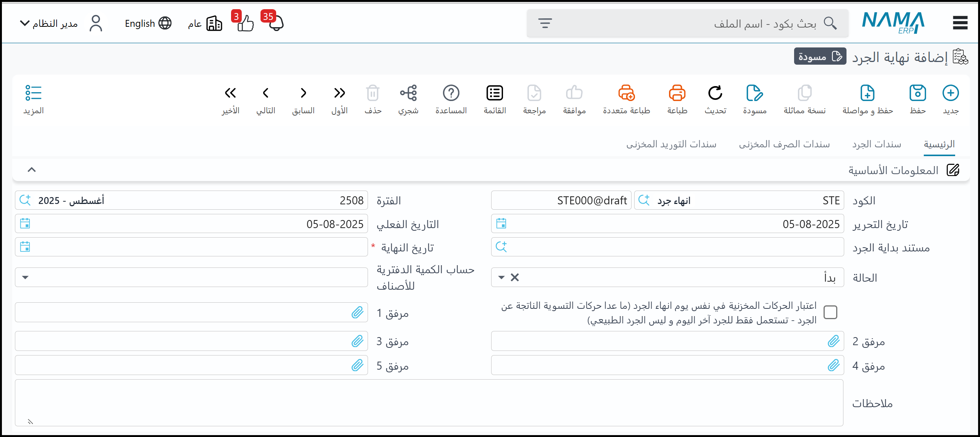Collapse the basic information section chevron
The image size is (980, 437).
[32, 170]
